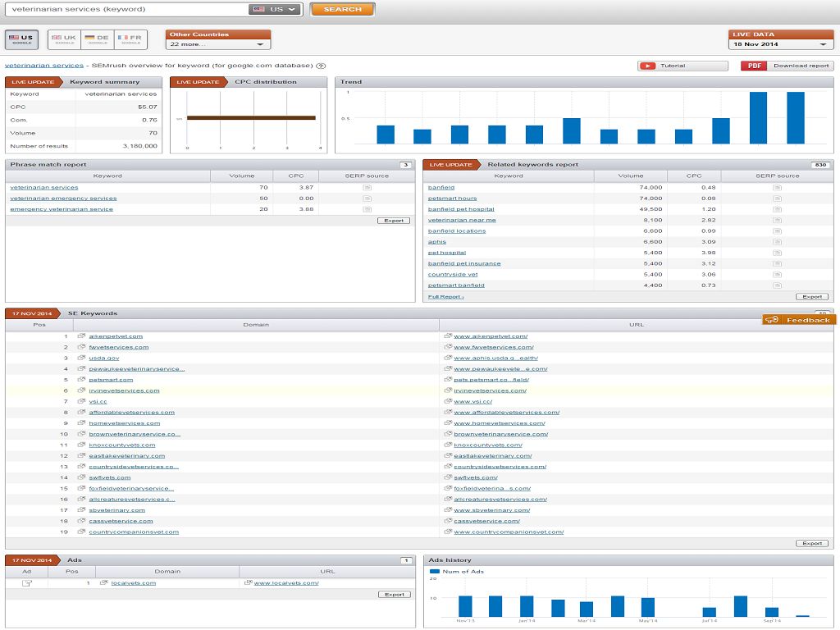Open the Live Data date dropdown

click(x=781, y=44)
